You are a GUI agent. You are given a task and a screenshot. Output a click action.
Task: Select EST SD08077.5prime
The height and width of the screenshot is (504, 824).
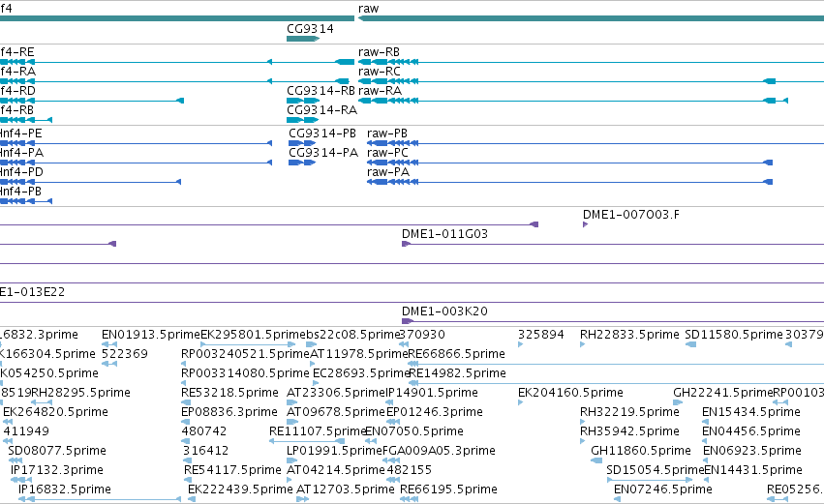15,460
